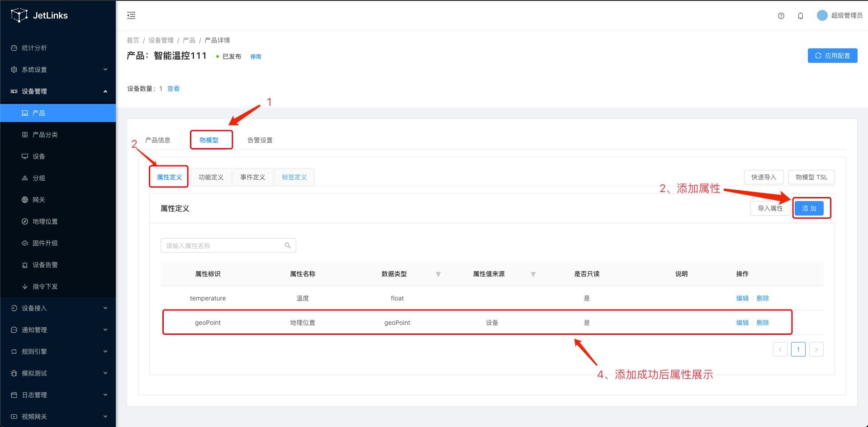
Task: Switch to the 告警设置 tab
Action: [x=260, y=140]
